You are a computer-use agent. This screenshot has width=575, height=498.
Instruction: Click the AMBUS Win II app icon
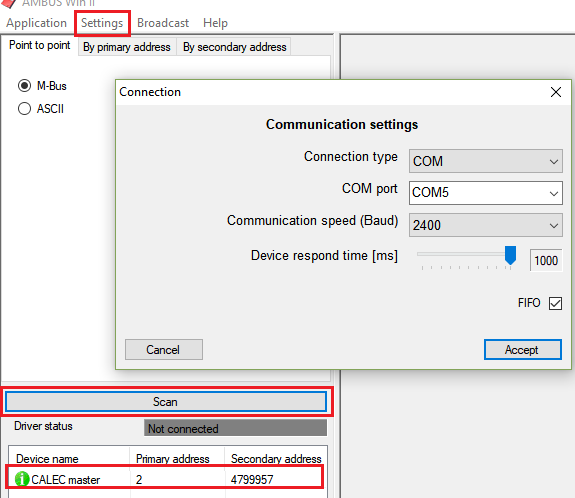[9, 3]
